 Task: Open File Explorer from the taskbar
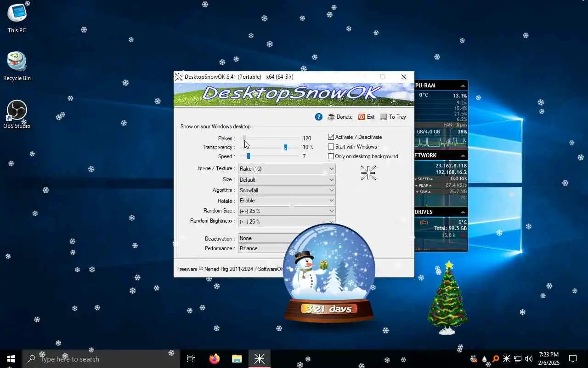(x=237, y=359)
